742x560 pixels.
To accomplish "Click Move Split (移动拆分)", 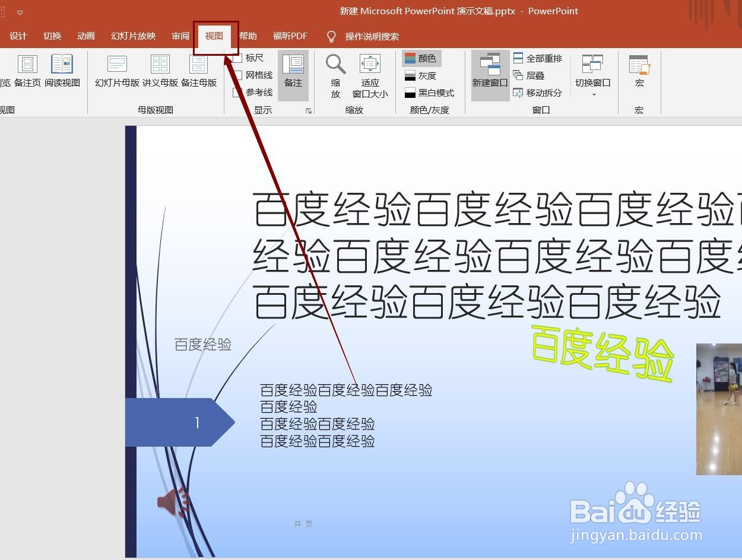I will click(538, 93).
